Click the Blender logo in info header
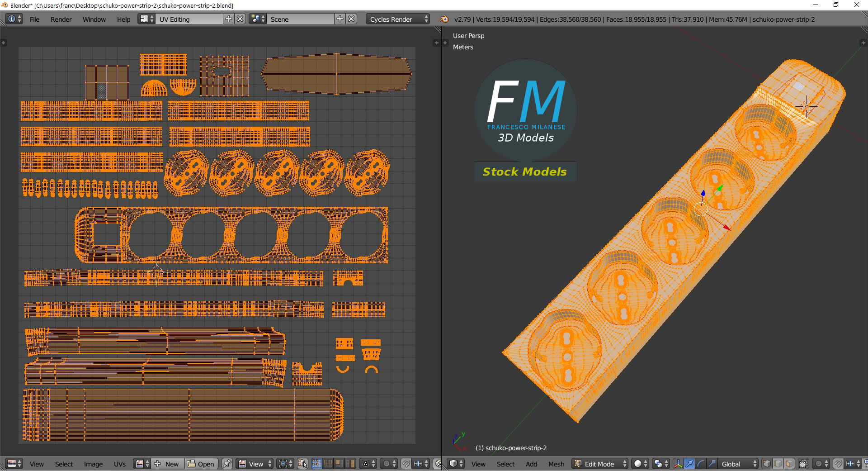 click(x=444, y=19)
